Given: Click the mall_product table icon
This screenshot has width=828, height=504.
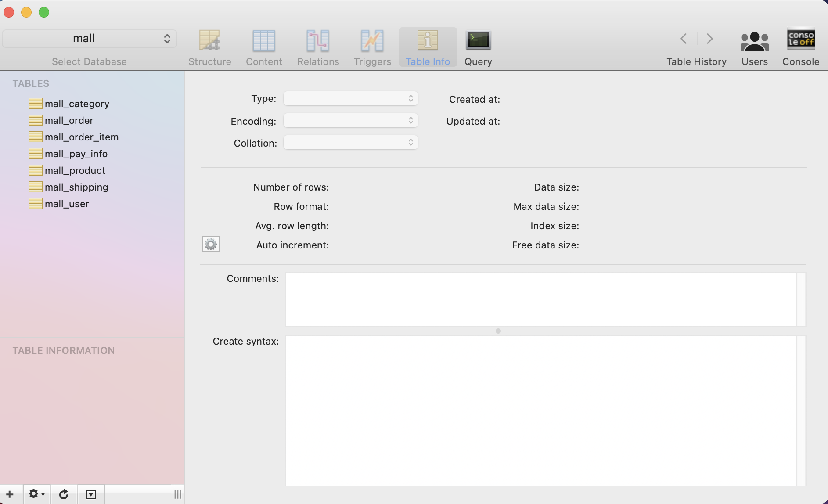Looking at the screenshot, I should pyautogui.click(x=36, y=170).
